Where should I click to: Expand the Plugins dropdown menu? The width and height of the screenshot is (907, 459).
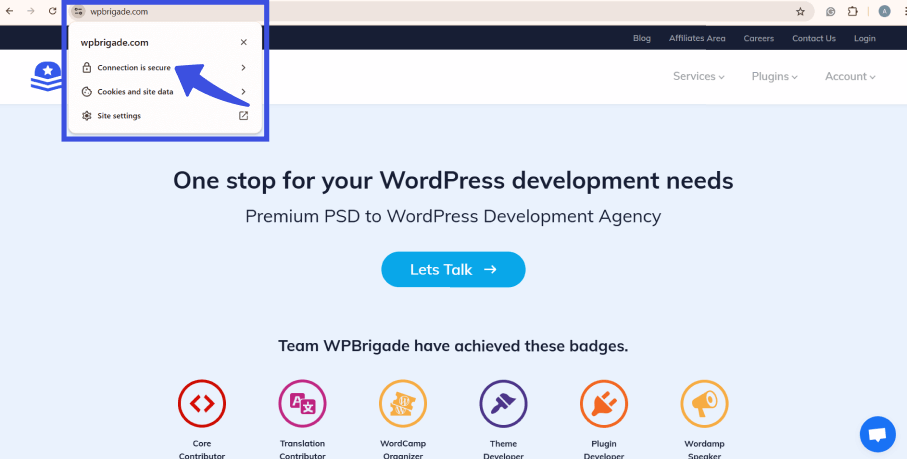[x=775, y=76]
